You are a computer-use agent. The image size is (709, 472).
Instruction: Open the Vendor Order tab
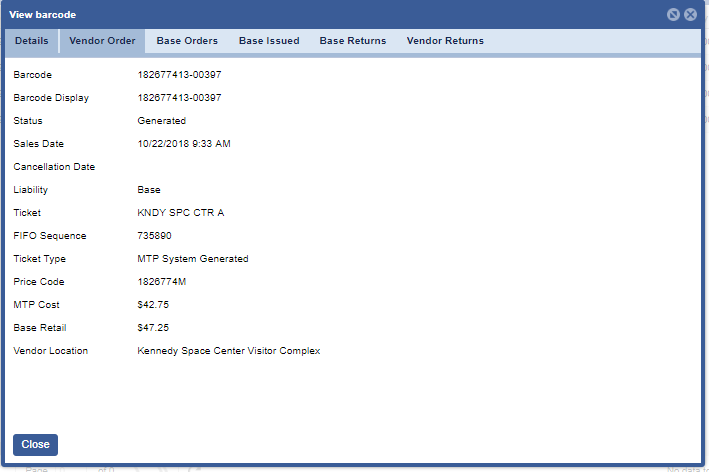pos(102,41)
